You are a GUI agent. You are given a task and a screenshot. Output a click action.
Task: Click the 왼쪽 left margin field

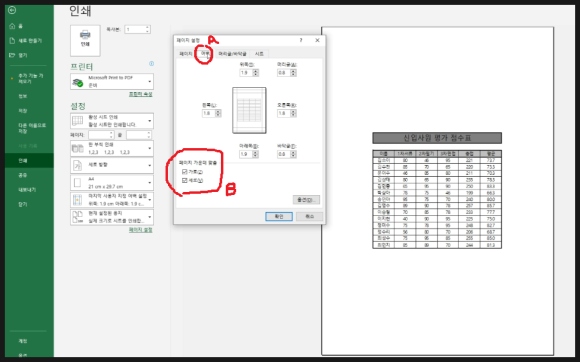pos(208,113)
